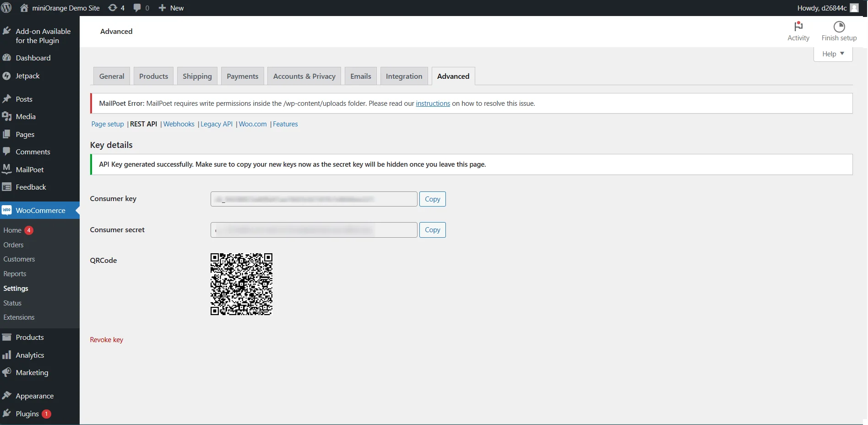Open the Accounts & Privacy tab

point(304,76)
